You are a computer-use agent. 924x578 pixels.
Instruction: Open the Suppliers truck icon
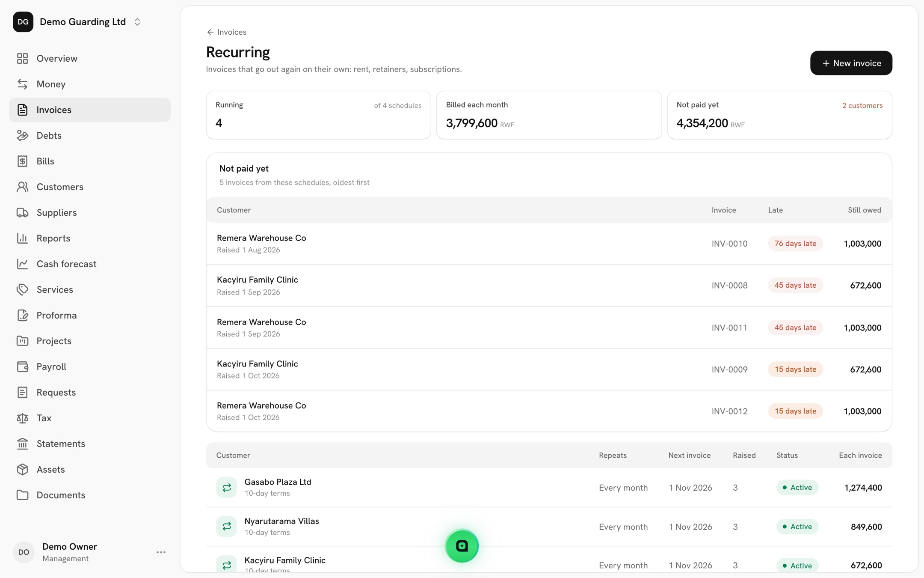[x=22, y=212]
